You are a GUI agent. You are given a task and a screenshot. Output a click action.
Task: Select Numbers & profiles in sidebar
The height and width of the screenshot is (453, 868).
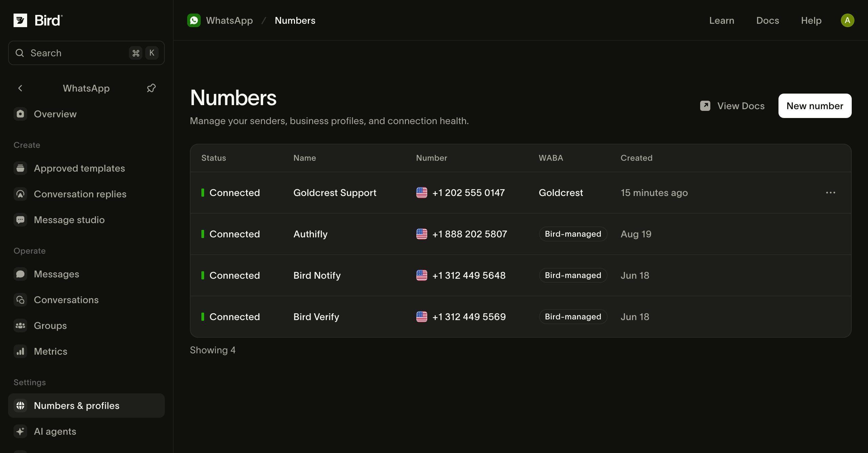[86, 406]
